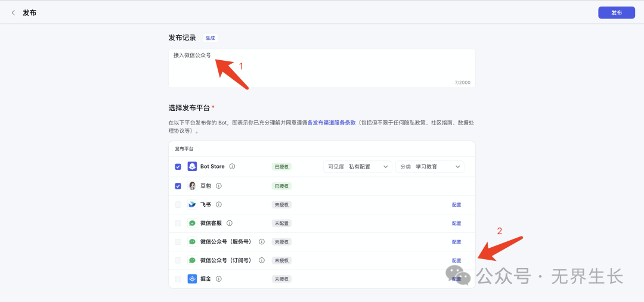Click the 选择发布平台 heading
The height and width of the screenshot is (302, 644).
pyautogui.click(x=190, y=108)
